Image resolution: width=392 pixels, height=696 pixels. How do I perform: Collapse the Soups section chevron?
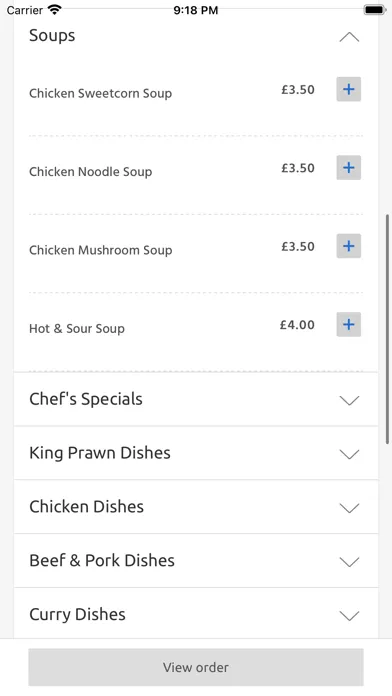[349, 37]
